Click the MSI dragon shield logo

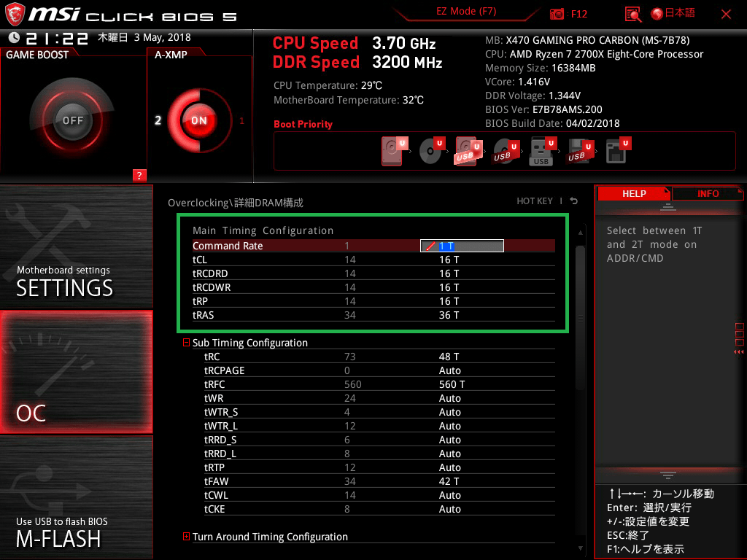(x=15, y=15)
